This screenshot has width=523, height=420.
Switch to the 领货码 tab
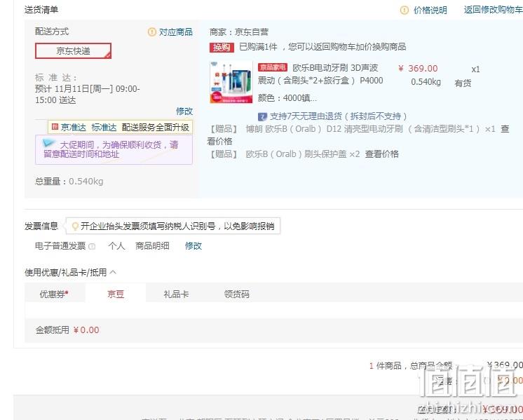point(237,294)
